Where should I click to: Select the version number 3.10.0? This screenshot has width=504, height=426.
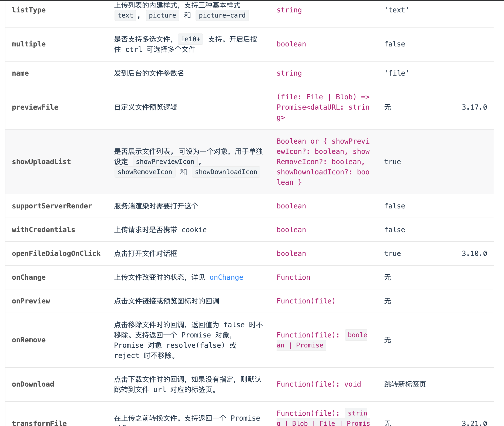(x=474, y=253)
